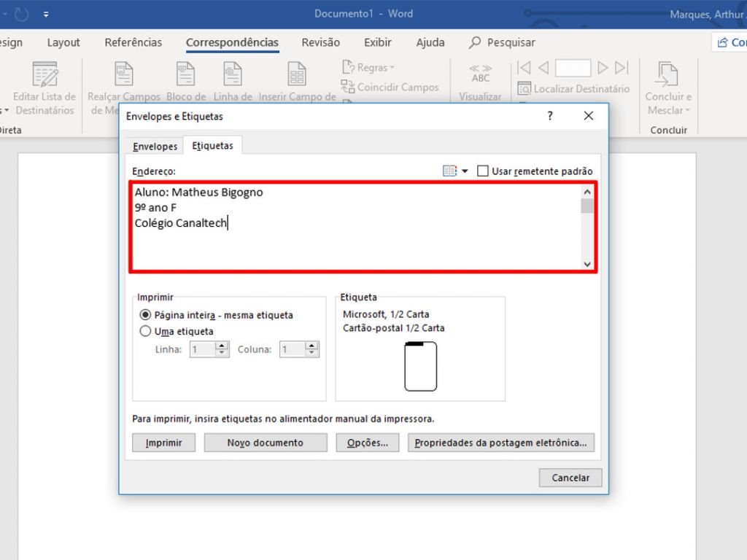This screenshot has width=747, height=560.
Task: Click the share button at top right
Action: pos(731,42)
